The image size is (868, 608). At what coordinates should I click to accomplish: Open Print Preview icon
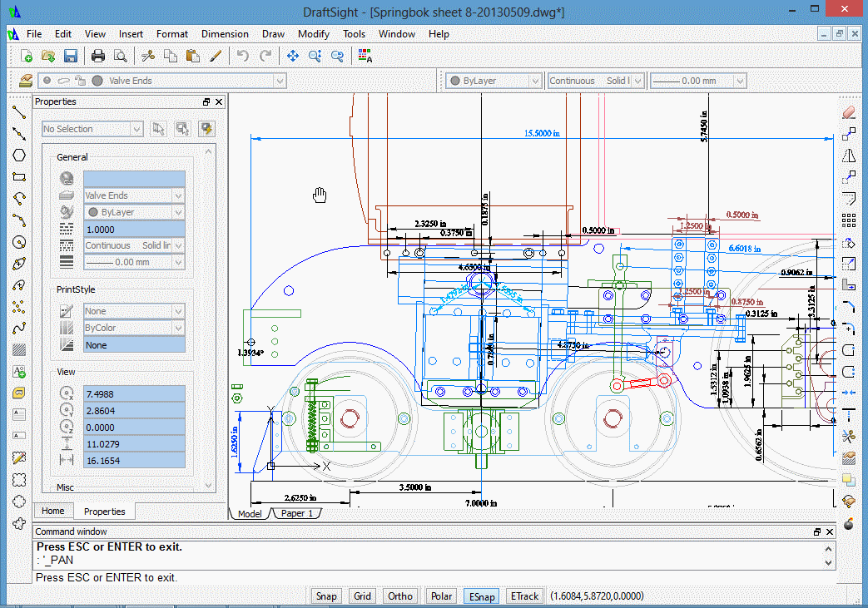point(120,56)
